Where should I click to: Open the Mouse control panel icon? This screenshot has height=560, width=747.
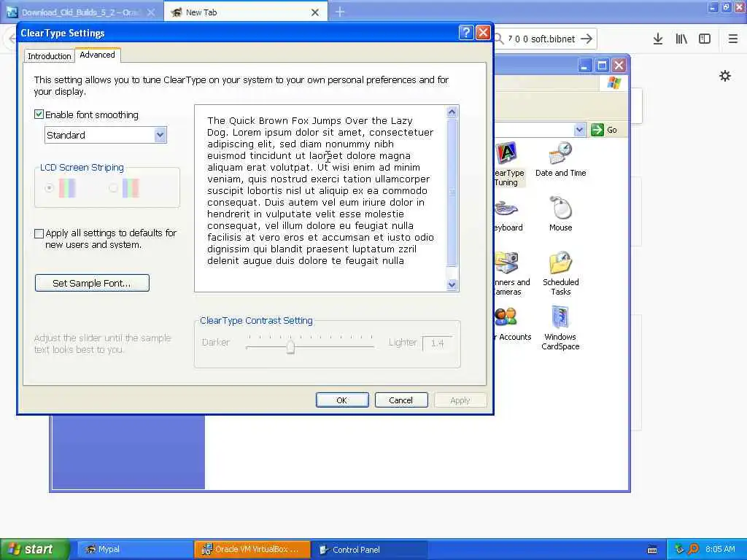tap(561, 214)
